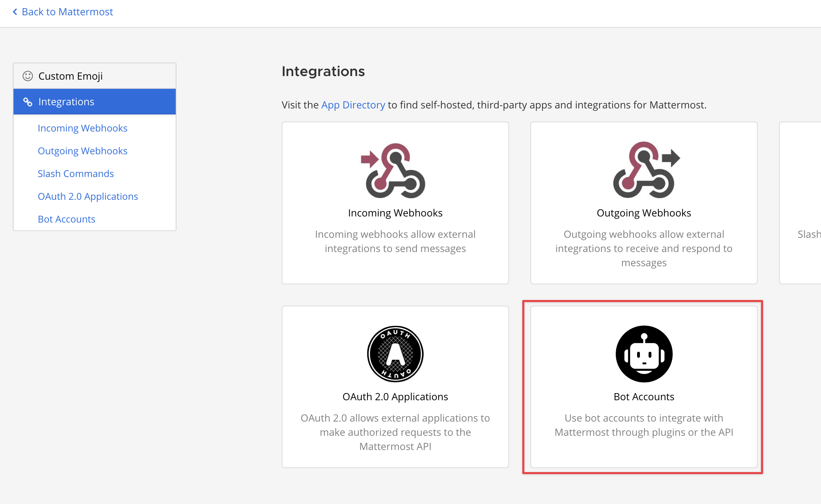Screen dimensions: 821x504
Task: Click the Integrations link-chain sidebar icon
Action: pyautogui.click(x=28, y=102)
